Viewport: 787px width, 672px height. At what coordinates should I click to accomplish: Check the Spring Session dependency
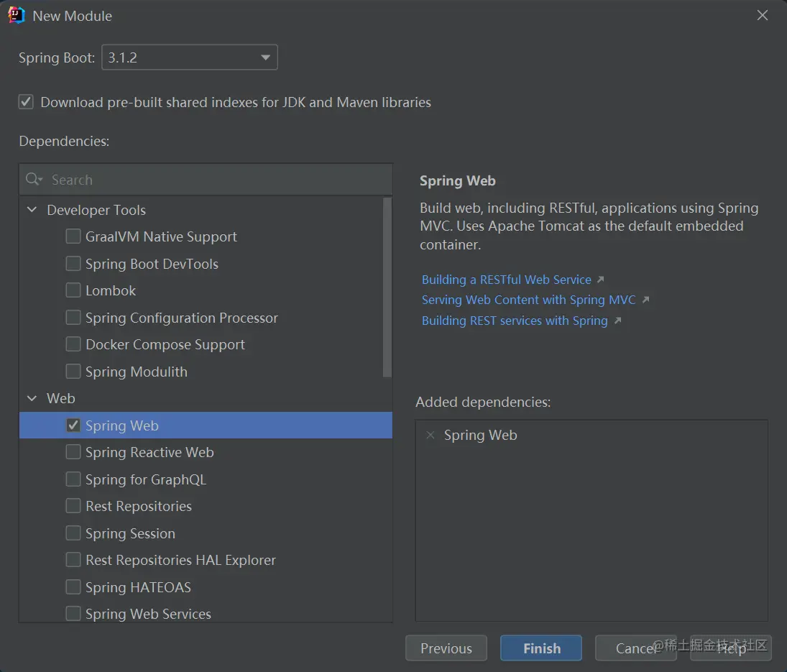(73, 533)
